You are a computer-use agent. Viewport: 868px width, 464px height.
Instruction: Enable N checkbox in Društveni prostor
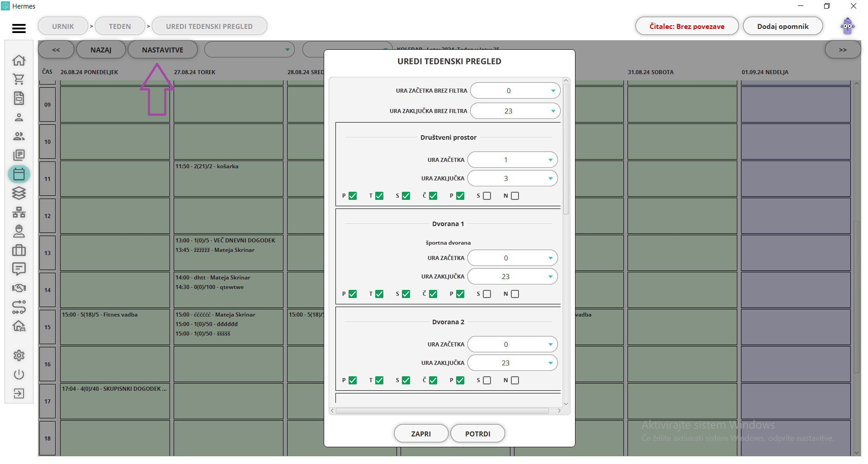coord(515,196)
